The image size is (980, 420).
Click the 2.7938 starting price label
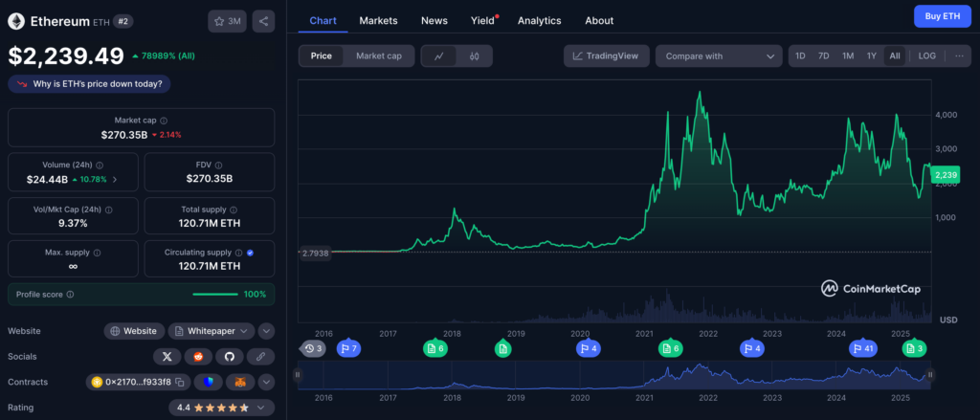pyautogui.click(x=315, y=254)
